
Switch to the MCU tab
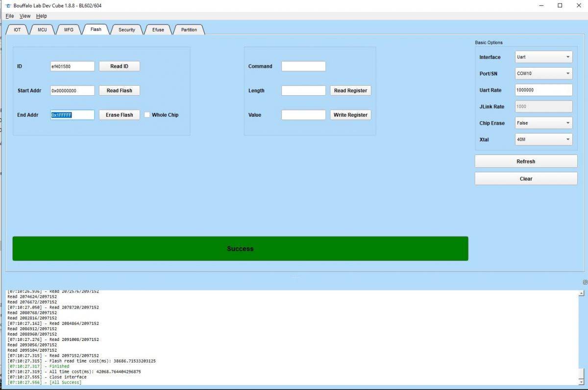click(43, 30)
